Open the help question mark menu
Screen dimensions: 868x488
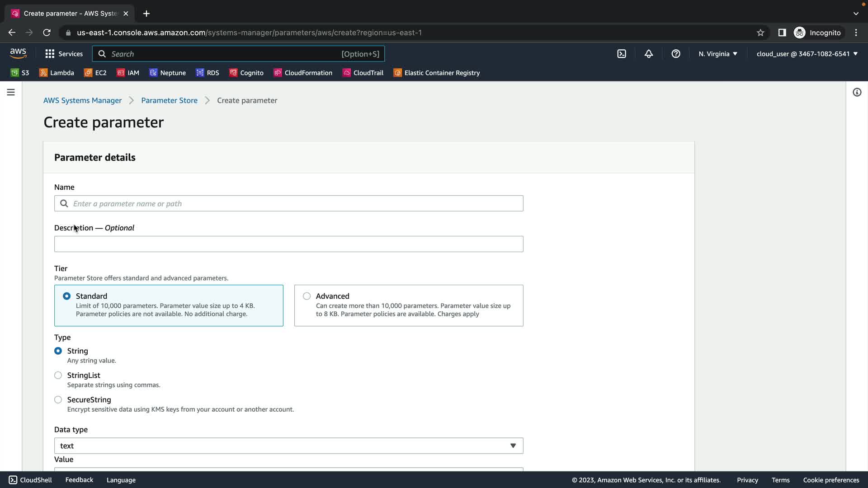[676, 54]
